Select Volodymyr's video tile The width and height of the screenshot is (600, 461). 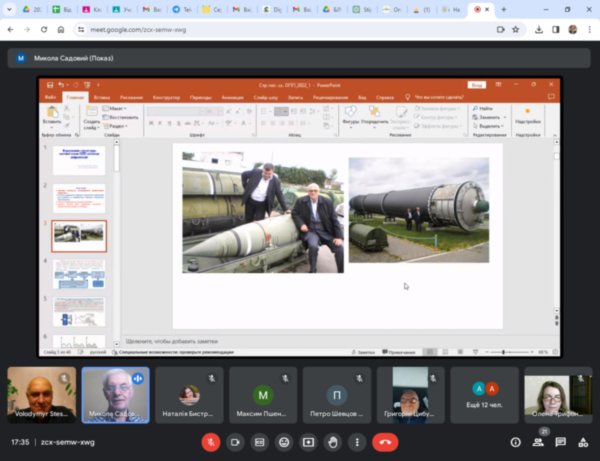click(41, 394)
